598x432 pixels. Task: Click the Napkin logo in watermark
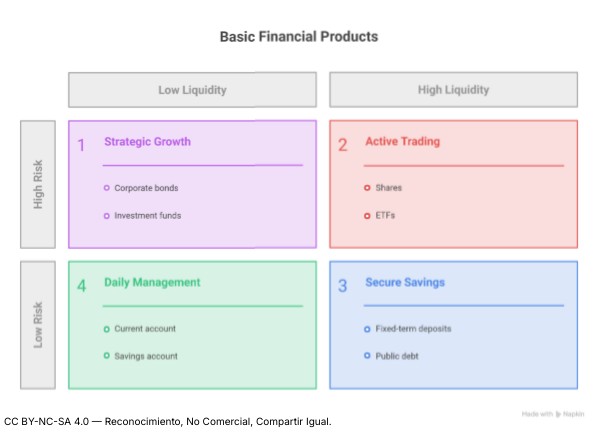click(558, 414)
